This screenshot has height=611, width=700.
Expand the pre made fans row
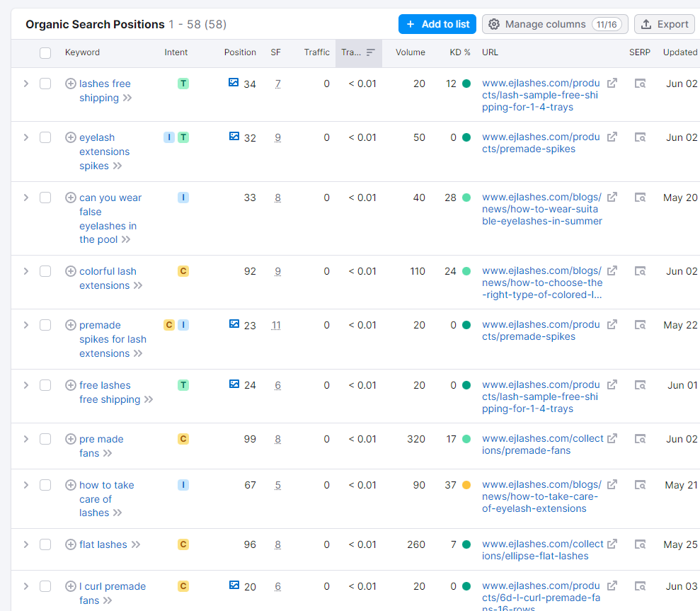point(26,439)
